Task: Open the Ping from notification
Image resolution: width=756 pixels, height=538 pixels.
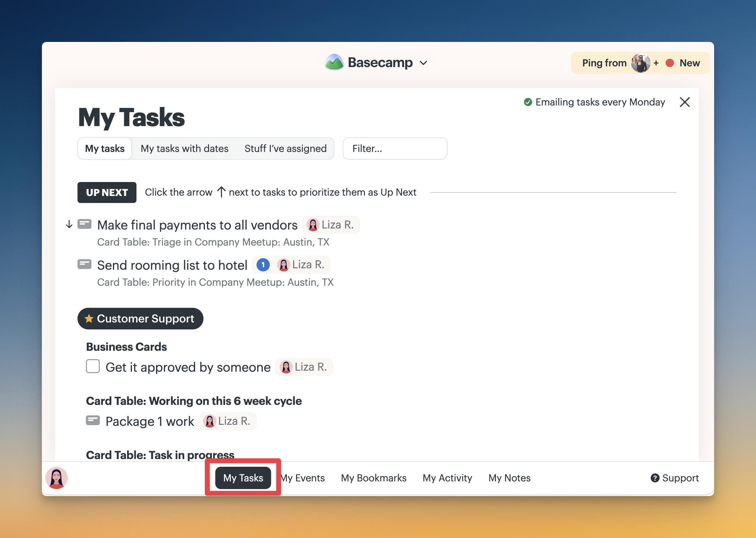Action: click(640, 63)
